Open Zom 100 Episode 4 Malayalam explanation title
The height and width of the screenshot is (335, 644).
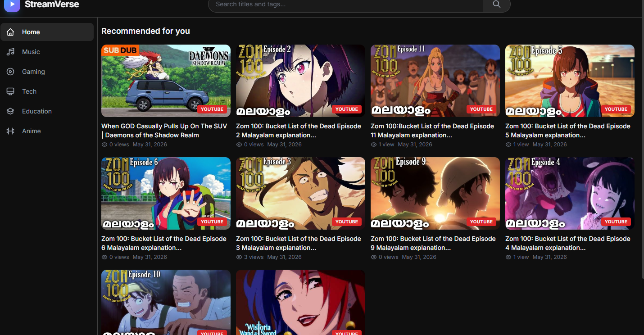click(x=568, y=243)
